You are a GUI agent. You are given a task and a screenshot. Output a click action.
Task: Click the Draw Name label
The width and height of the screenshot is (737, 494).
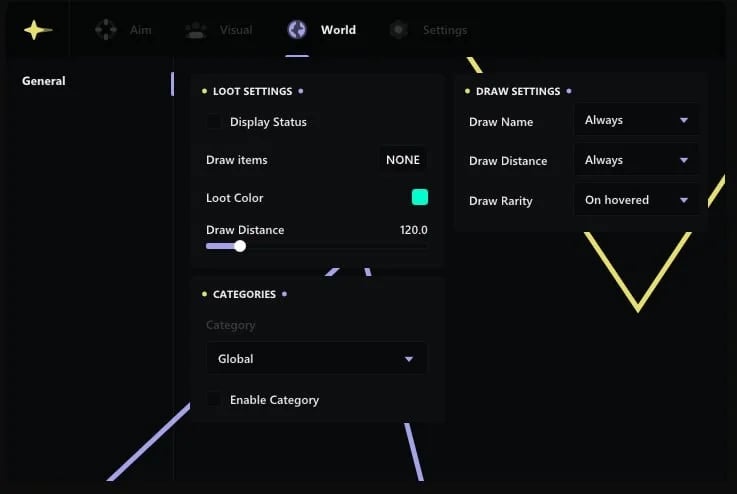click(x=501, y=122)
